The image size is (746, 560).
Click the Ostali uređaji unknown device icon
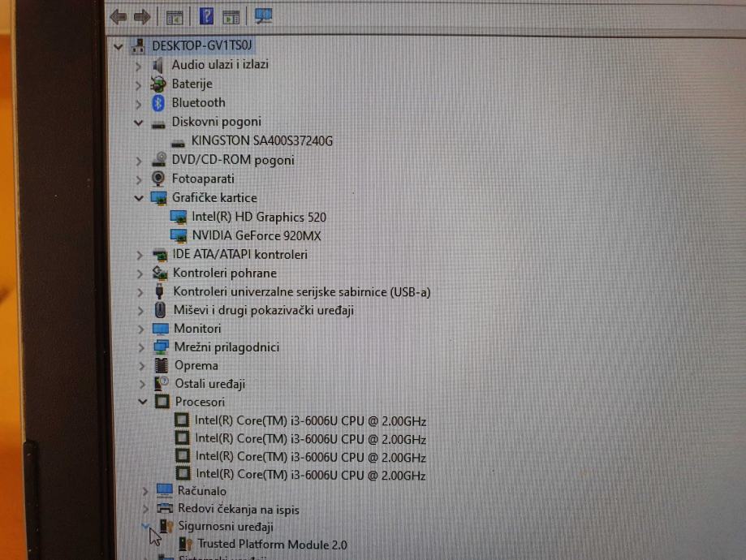(x=162, y=384)
